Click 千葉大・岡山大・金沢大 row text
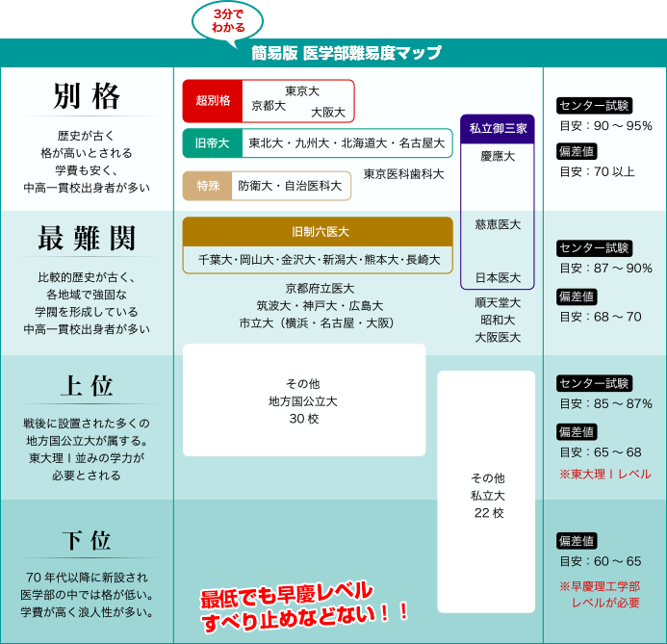The image size is (667, 644). tap(319, 260)
